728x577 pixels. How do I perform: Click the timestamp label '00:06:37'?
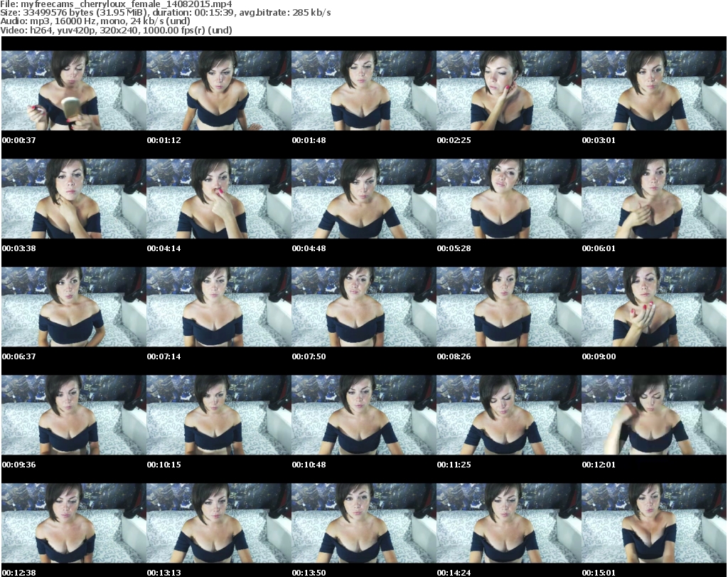click(19, 356)
